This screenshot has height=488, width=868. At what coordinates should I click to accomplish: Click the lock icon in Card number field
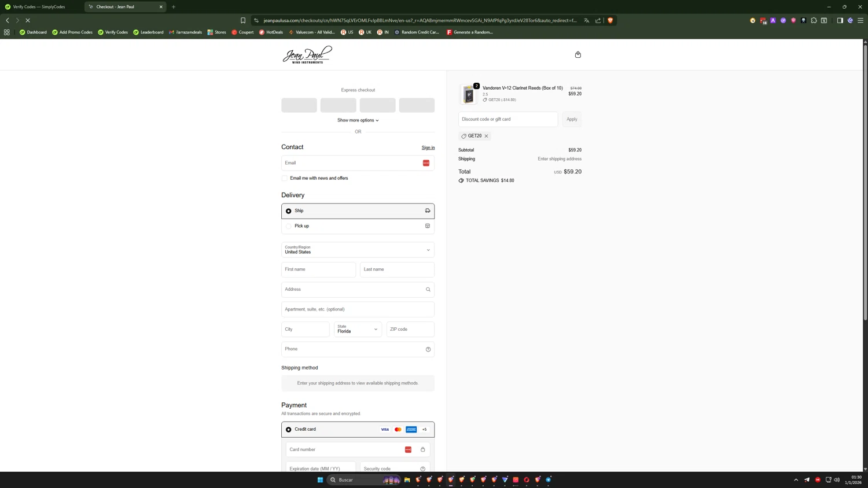(x=422, y=450)
